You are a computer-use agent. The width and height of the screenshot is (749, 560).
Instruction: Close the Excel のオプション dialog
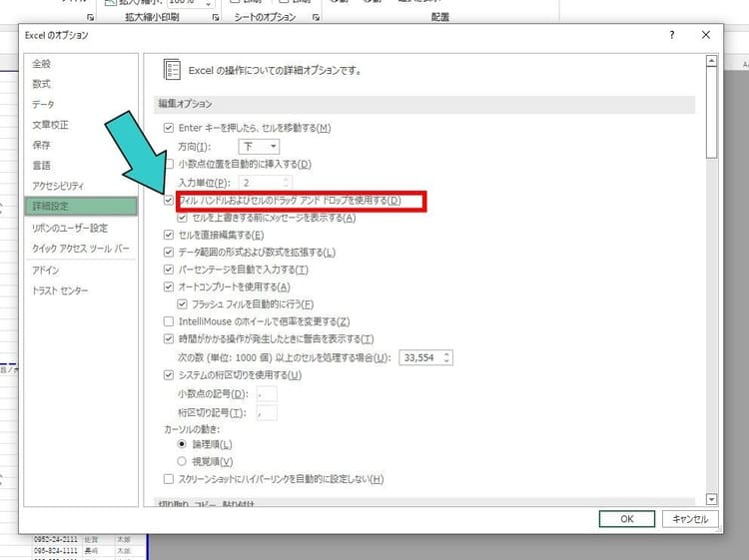click(x=705, y=35)
